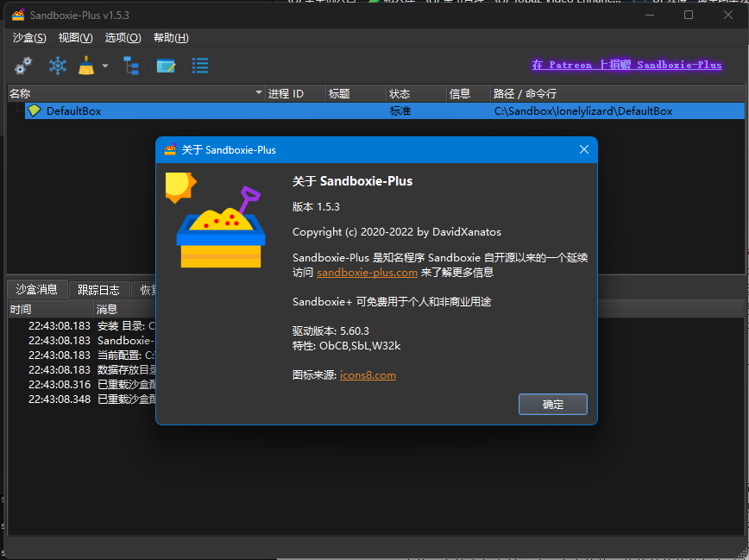Expand the broom cleanup dropdown arrow

coord(105,66)
